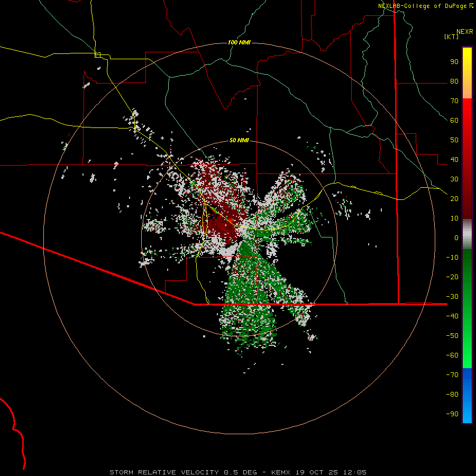Click the -70 value on the velocity scale

click(452, 375)
